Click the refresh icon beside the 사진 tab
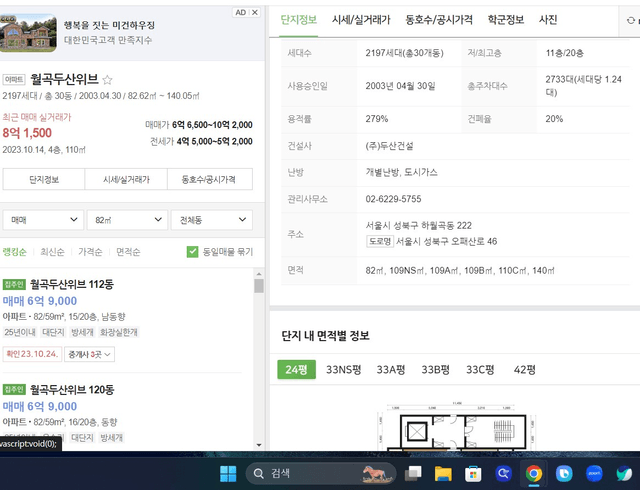This screenshot has width=640, height=490. [x=631, y=20]
